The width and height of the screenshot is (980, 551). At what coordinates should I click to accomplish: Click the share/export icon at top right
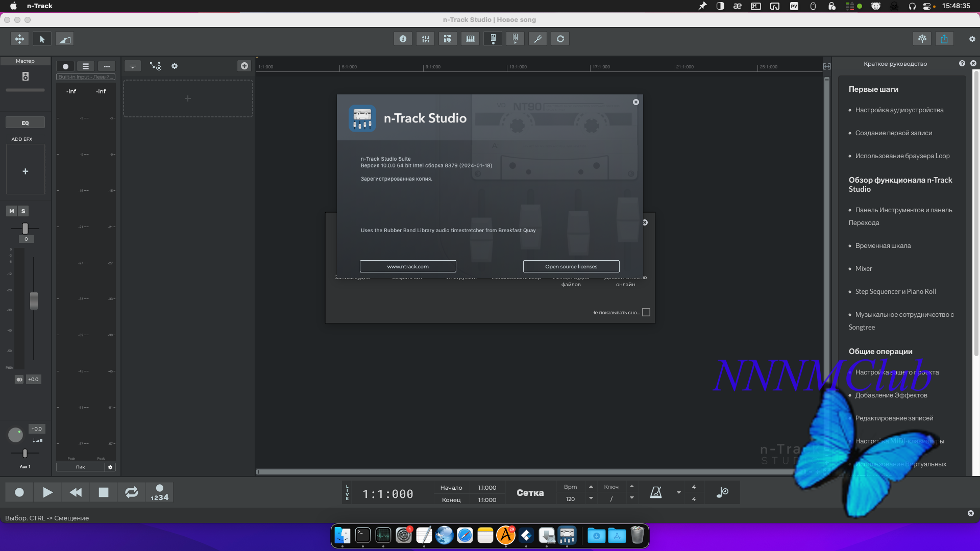point(944,39)
